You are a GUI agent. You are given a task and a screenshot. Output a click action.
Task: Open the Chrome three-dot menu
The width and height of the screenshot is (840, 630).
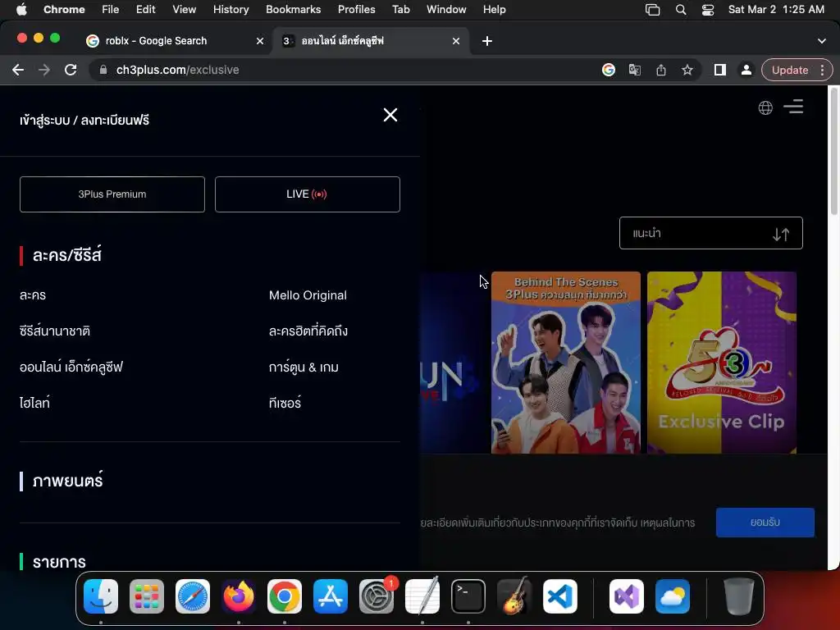[x=822, y=71]
